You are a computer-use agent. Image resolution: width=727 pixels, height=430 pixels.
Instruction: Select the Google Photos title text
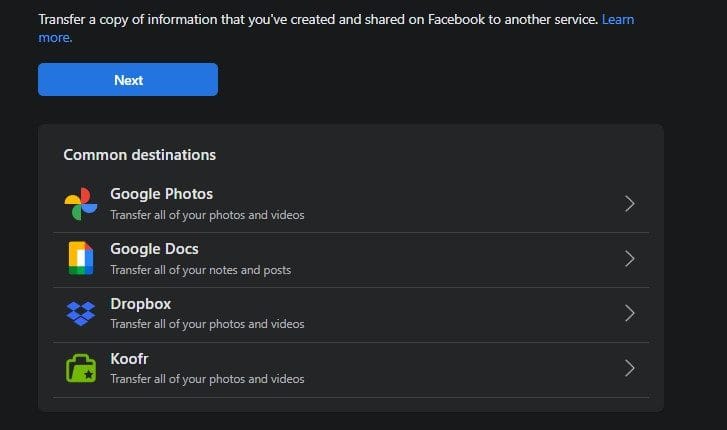pos(161,194)
